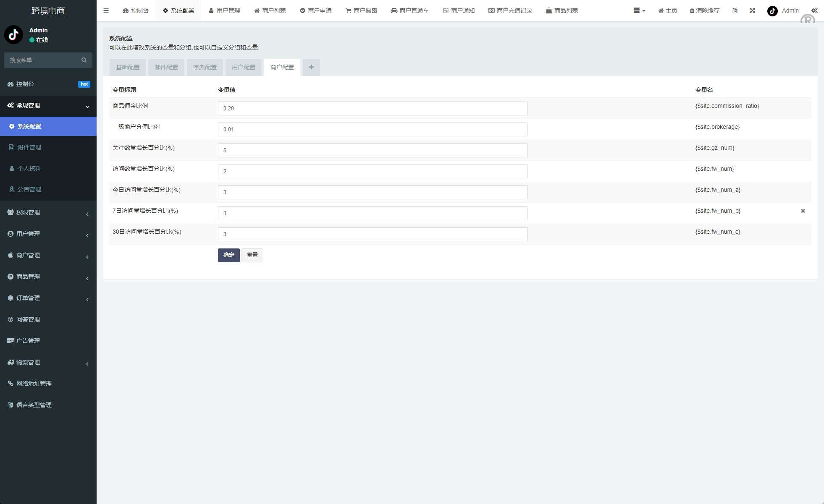Click the 商品佣金比例 value input field
The width and height of the screenshot is (824, 504).
click(x=372, y=108)
